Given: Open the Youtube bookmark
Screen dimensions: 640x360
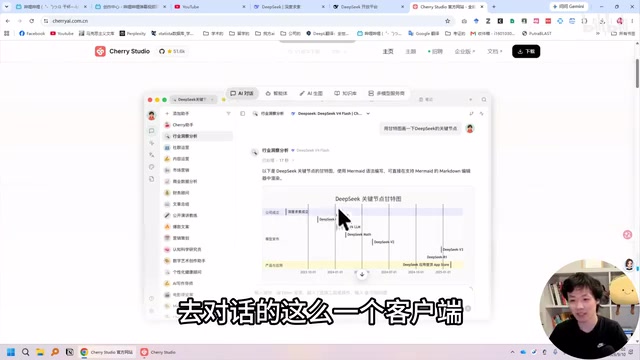Looking at the screenshot, I should point(62,33).
